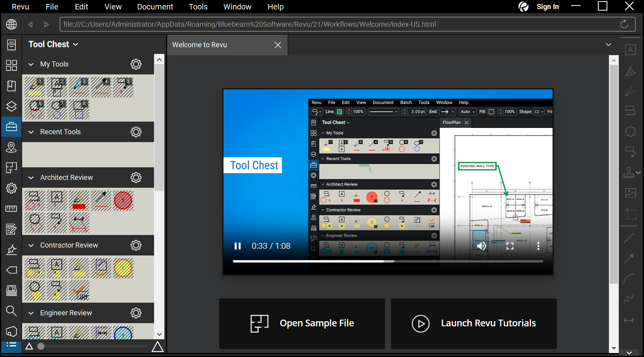The width and height of the screenshot is (644, 357).
Task: Open the Thumbnails panel icon in left sidebar
Action: (x=11, y=65)
